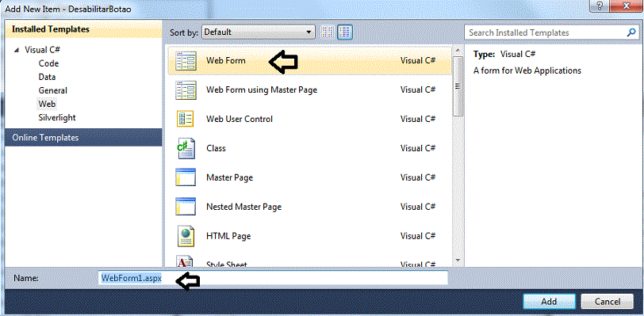Viewport: 644px width, 316px height.
Task: Select the HTML Page globe icon
Action: pyautogui.click(x=186, y=236)
